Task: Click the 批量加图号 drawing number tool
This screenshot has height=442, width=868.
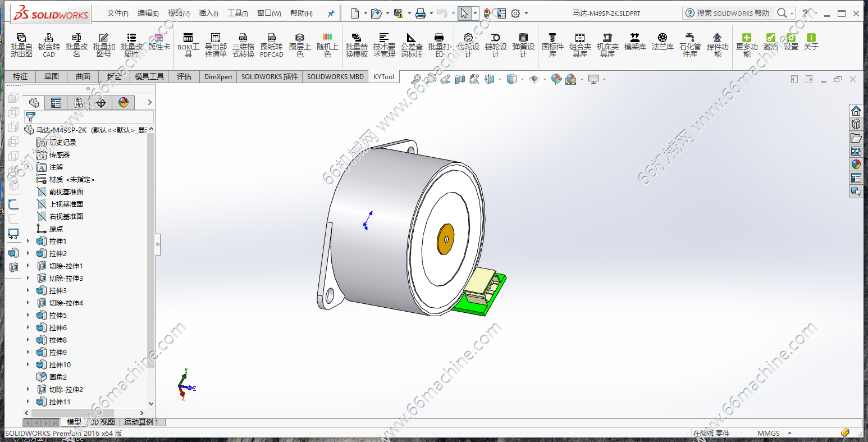Action: click(104, 45)
